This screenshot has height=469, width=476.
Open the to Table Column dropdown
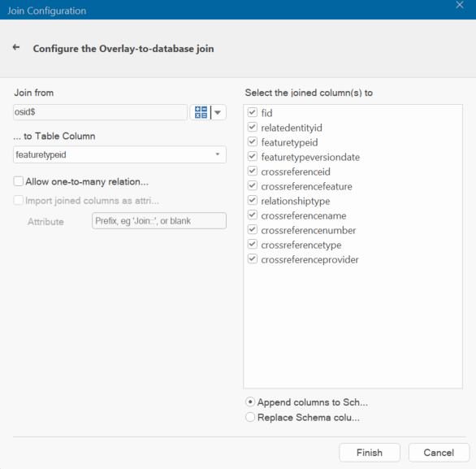click(119, 154)
